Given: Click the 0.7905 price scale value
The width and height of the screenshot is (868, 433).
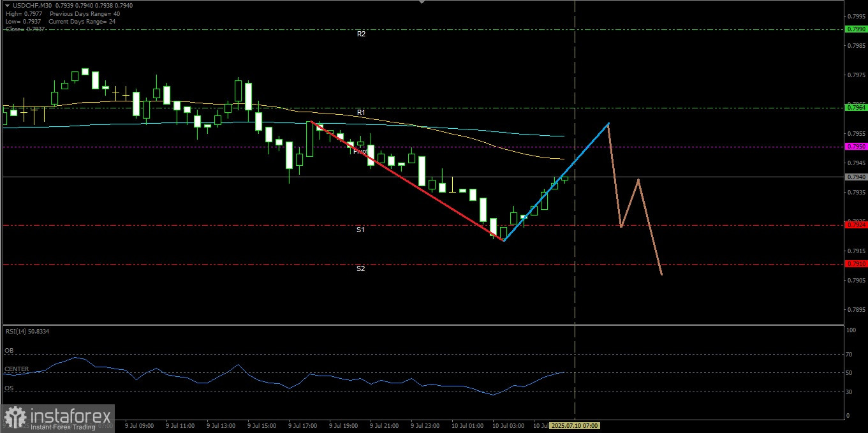Looking at the screenshot, I should click(x=855, y=280).
